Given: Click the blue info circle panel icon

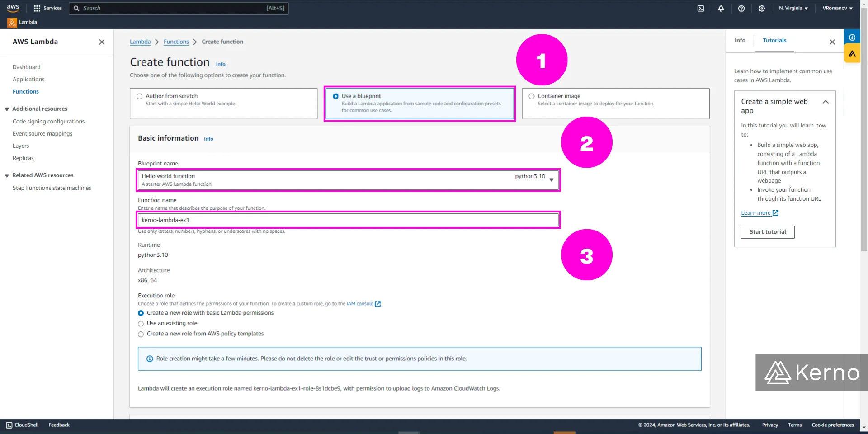Looking at the screenshot, I should [x=852, y=37].
